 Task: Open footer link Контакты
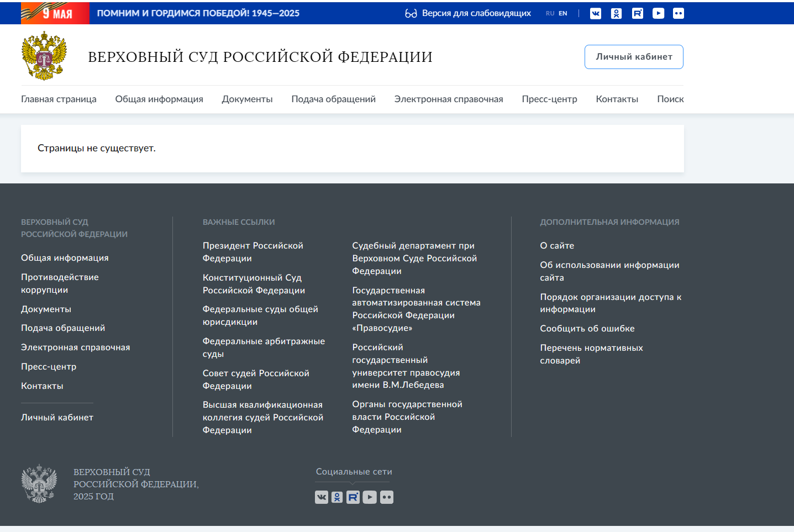coord(42,386)
